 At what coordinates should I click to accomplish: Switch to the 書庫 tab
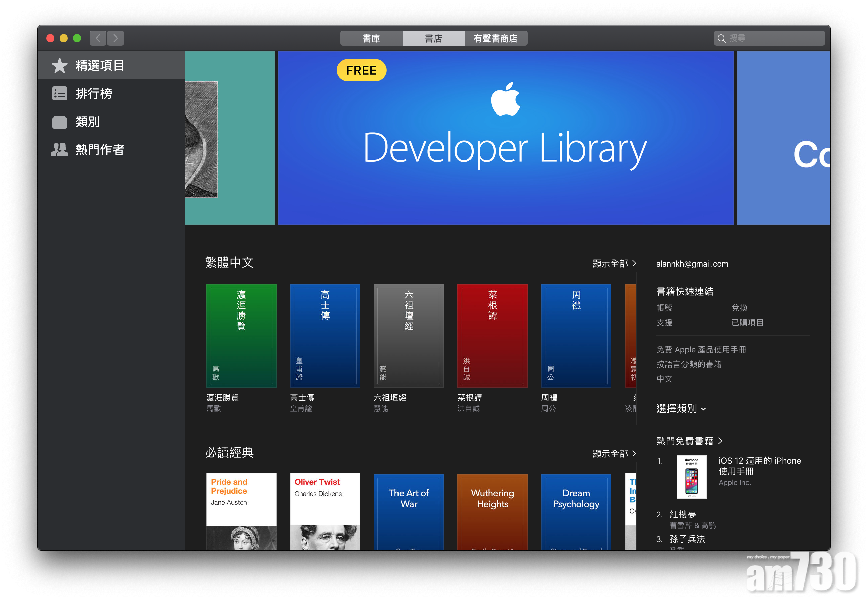pyautogui.click(x=371, y=39)
